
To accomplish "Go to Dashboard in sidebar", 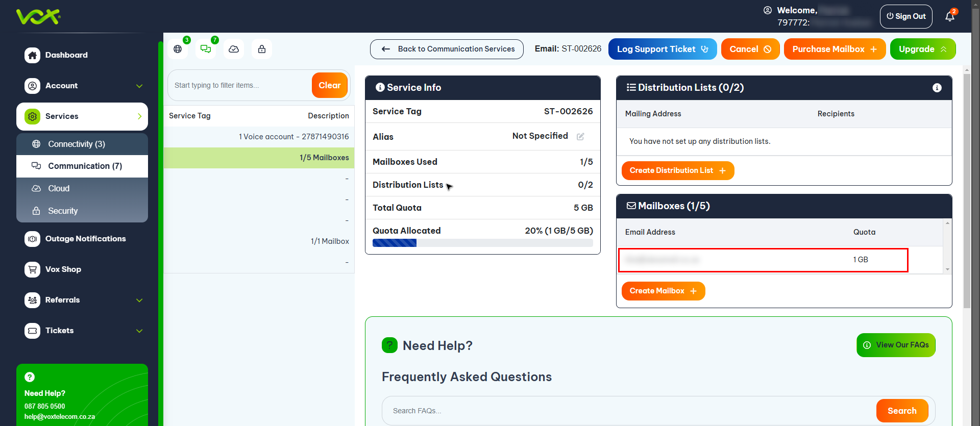I will tap(66, 55).
